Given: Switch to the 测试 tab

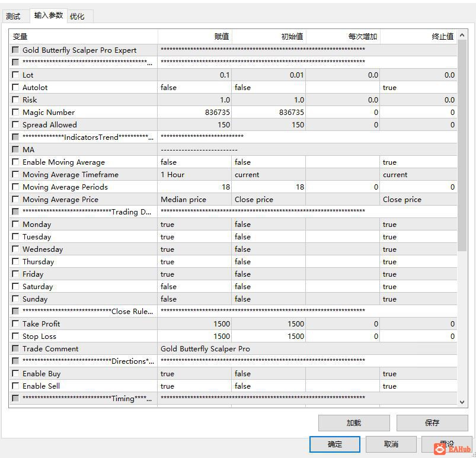Looking at the screenshot, I should (14, 16).
